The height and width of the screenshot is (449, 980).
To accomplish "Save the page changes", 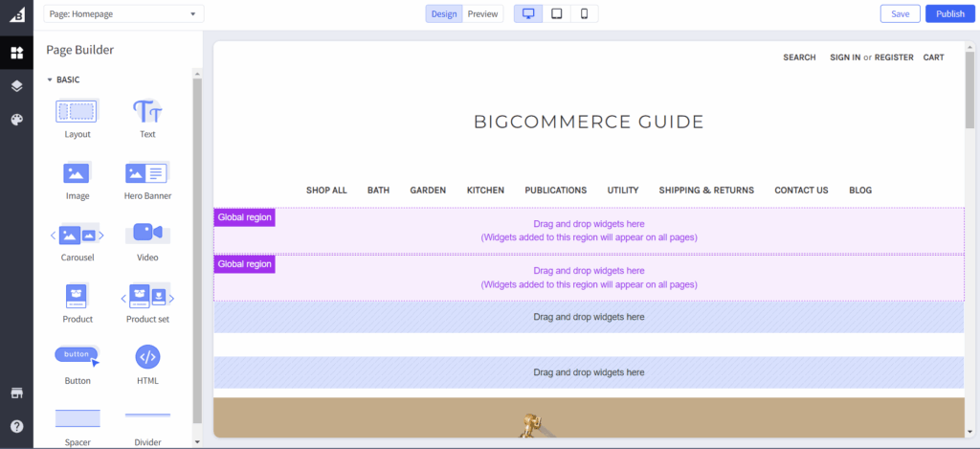I will pos(900,13).
